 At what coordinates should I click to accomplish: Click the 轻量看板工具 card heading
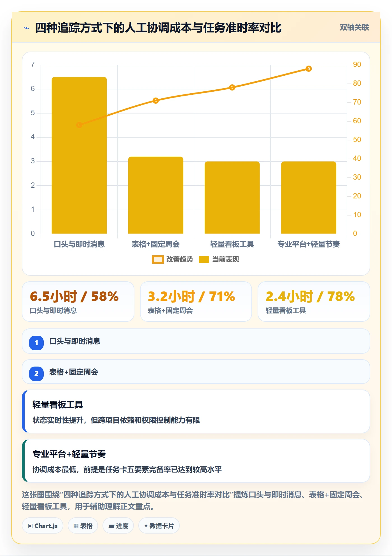(x=58, y=405)
